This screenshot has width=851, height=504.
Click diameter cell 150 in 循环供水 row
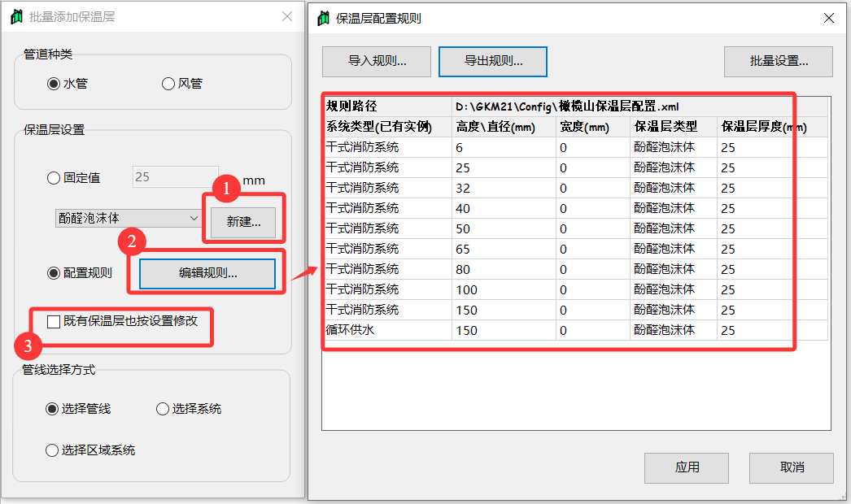[x=504, y=330]
